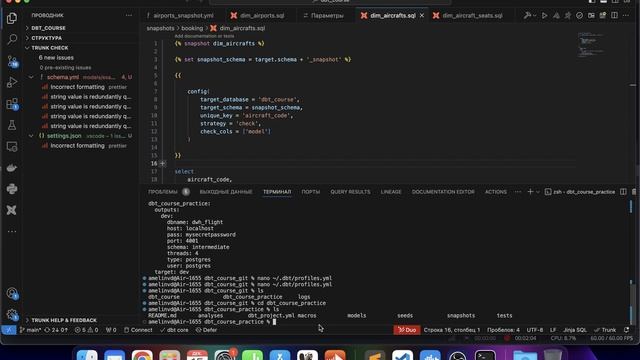Open the ПРОБЛЕМЫ panel tab
The width and height of the screenshot is (640, 360).
click(163, 192)
